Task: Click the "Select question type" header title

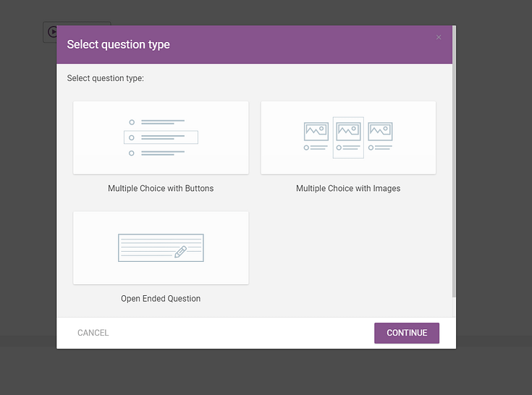Action: click(119, 44)
